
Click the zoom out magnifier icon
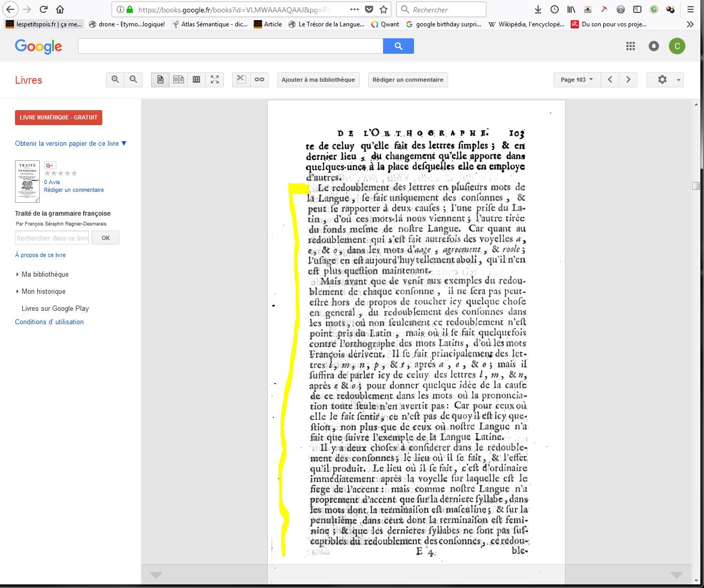click(x=133, y=80)
